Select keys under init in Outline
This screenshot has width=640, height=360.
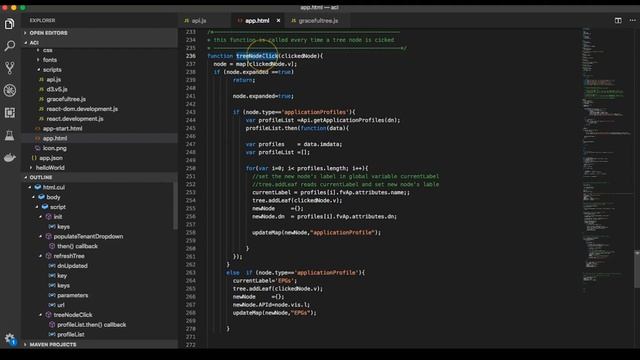click(x=63, y=227)
